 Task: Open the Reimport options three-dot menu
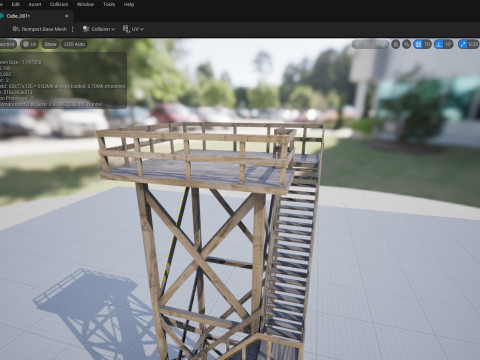[x=73, y=29]
